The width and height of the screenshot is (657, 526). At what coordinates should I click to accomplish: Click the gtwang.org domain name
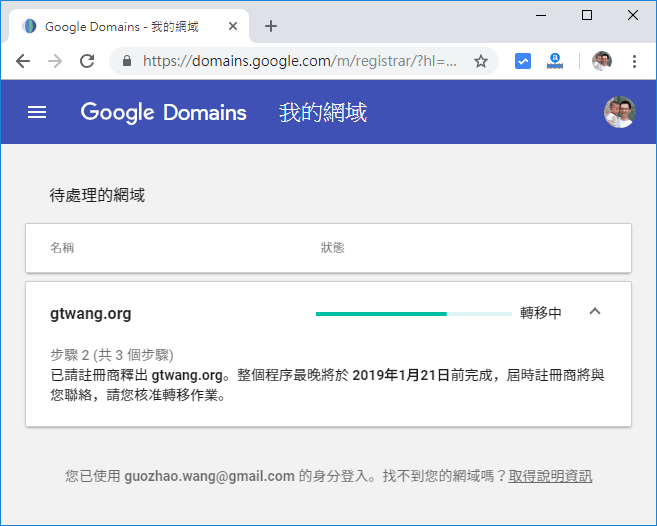(91, 314)
